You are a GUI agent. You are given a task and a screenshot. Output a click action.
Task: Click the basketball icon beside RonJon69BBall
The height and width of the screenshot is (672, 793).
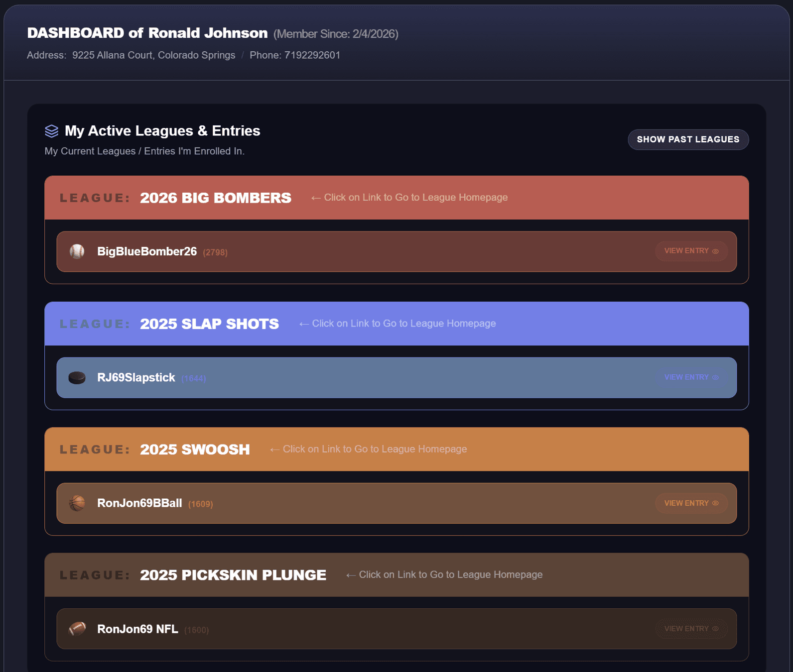77,503
